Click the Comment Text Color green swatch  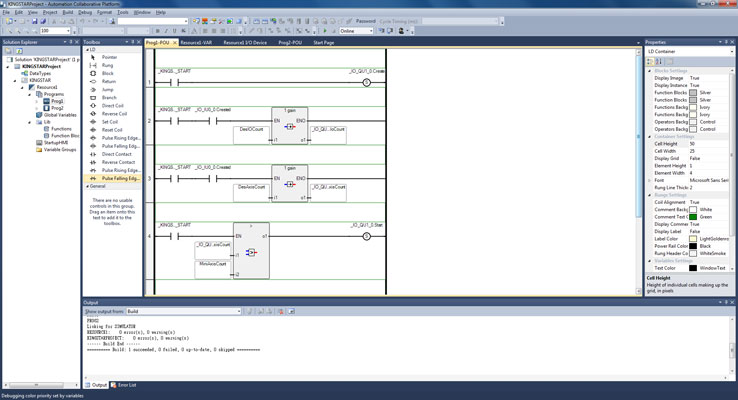click(x=693, y=217)
